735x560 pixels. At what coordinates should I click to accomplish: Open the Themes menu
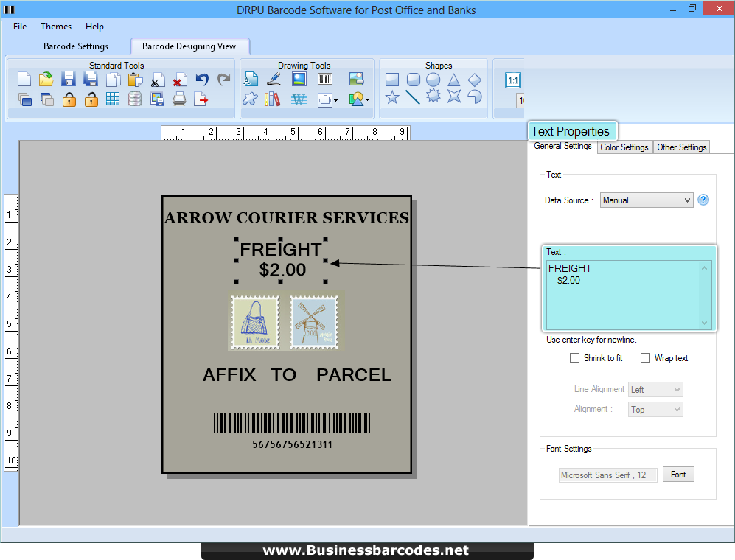click(x=55, y=26)
